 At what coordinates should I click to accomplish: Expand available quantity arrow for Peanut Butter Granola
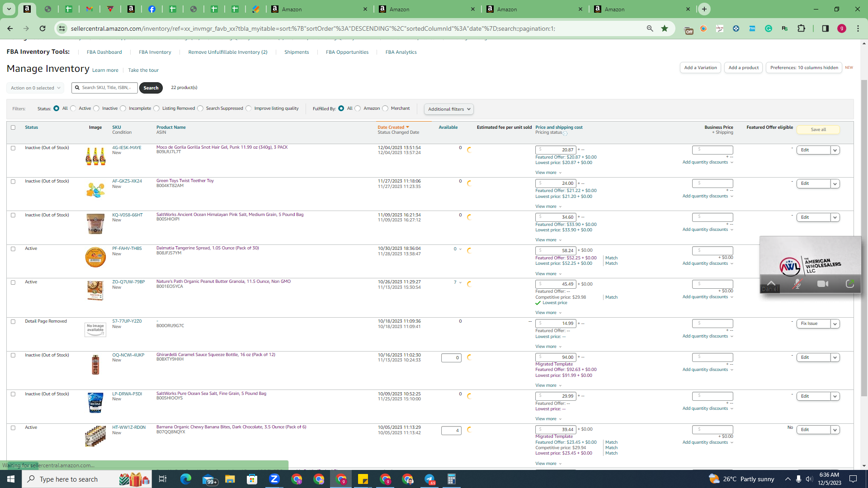click(460, 283)
